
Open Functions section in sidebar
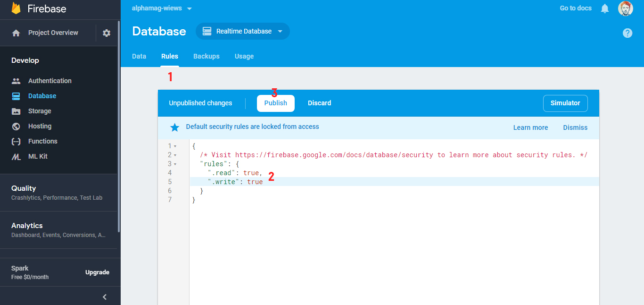point(43,141)
